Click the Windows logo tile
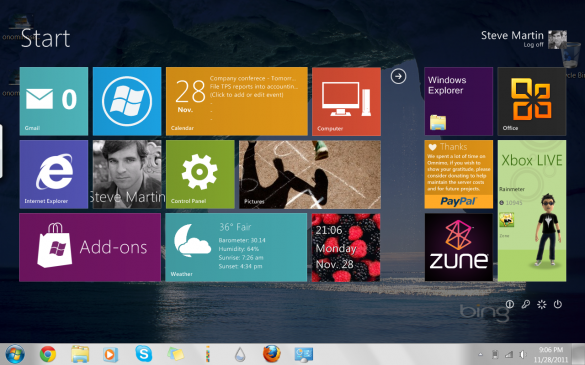This screenshot has height=365, width=585. pyautogui.click(x=127, y=101)
